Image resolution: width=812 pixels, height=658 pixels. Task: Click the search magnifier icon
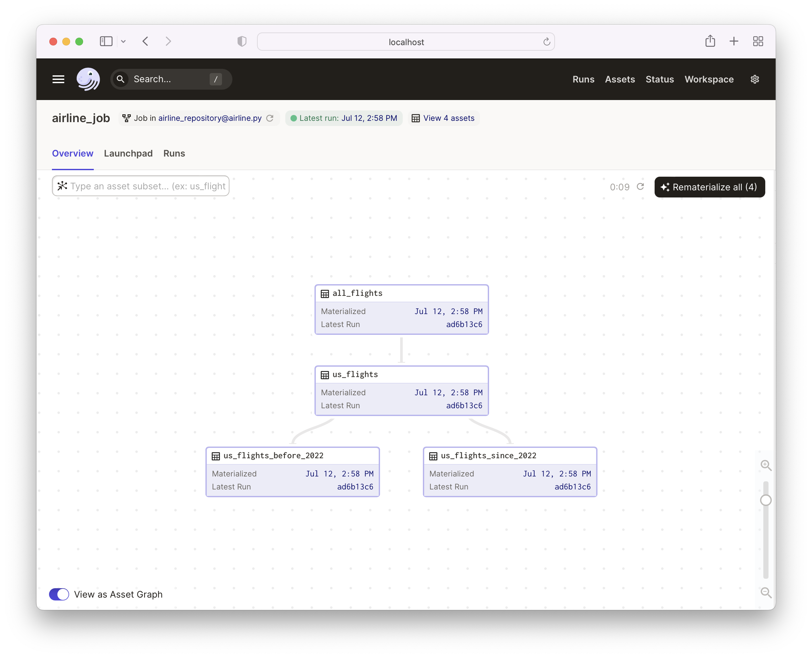pyautogui.click(x=120, y=79)
